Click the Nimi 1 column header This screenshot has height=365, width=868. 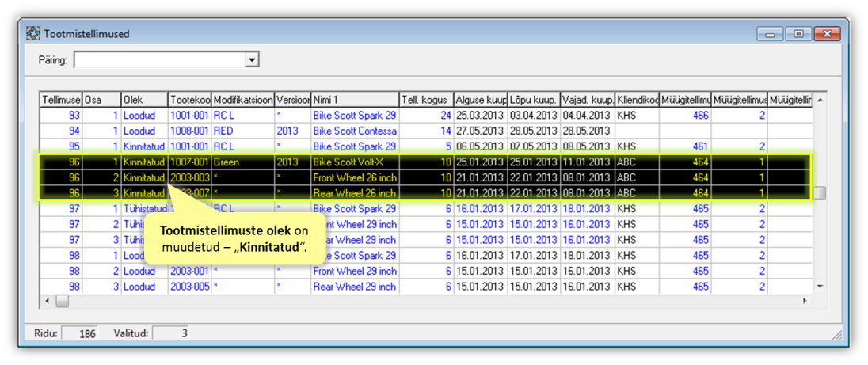(x=354, y=100)
